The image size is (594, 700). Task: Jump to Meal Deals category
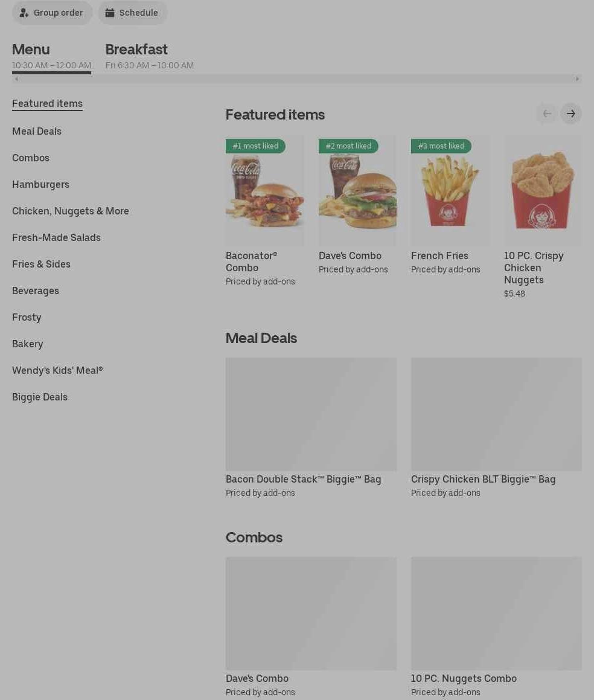click(x=37, y=131)
